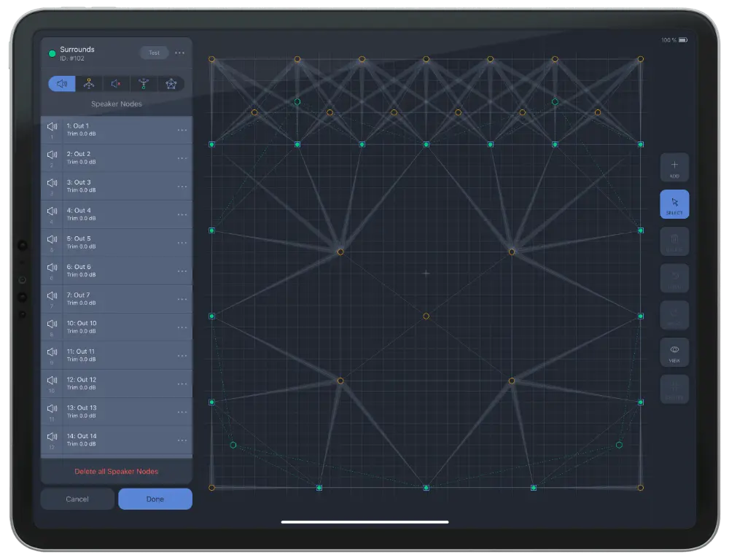
Task: Activate the Add tool on the right toolbar
Action: tap(674, 167)
